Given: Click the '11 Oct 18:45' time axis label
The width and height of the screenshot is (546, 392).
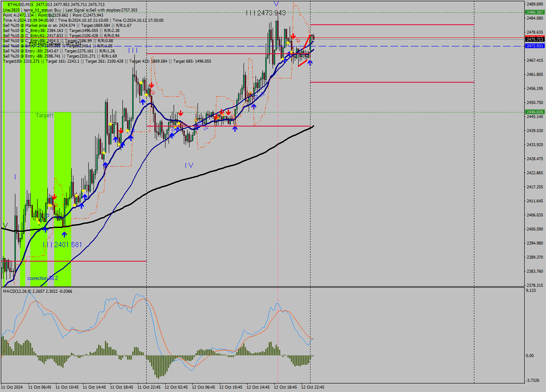Looking at the screenshot, I should tap(122, 387).
